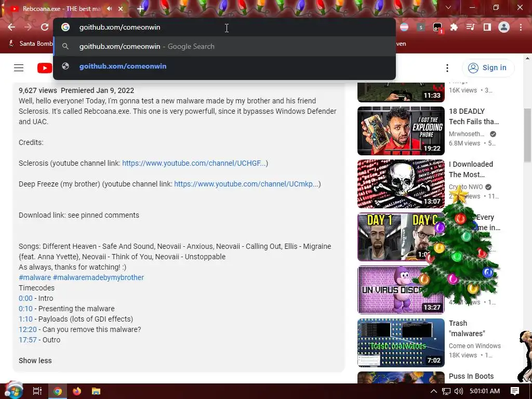Select the Google Search suggestion for goithub.xom/comeonwin

(x=224, y=46)
